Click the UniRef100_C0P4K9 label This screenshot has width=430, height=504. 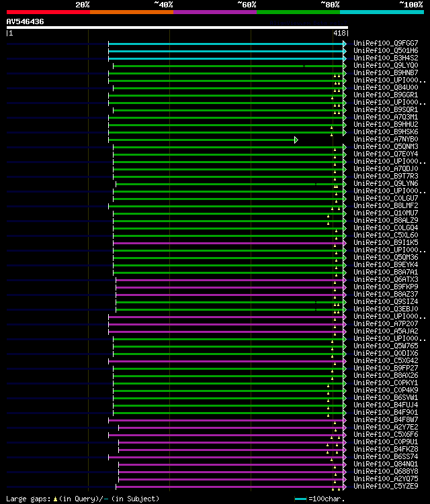coord(386,391)
